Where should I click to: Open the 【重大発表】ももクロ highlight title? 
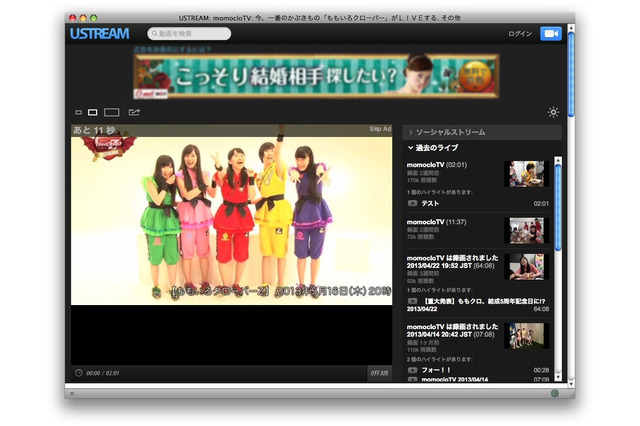coord(476,305)
